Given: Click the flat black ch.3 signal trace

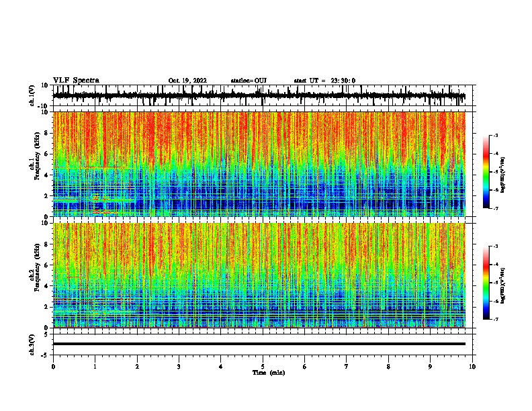Looking at the screenshot, I should pos(259,344).
